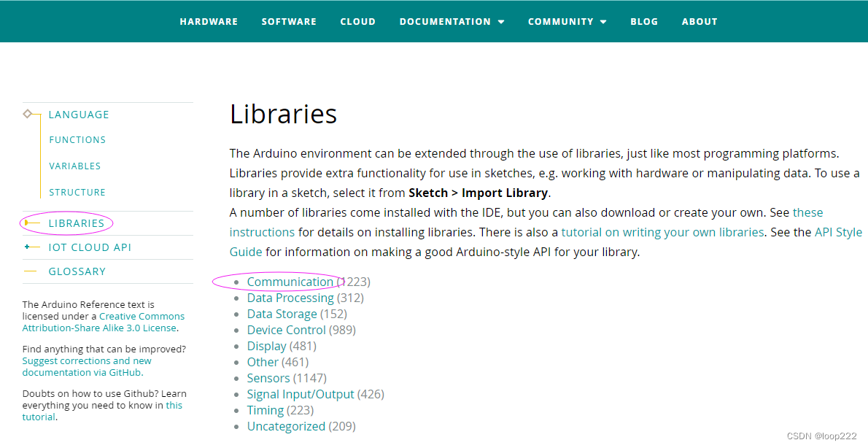This screenshot has height=448, width=868.
Task: Go to the Cloud page
Action: [357, 22]
